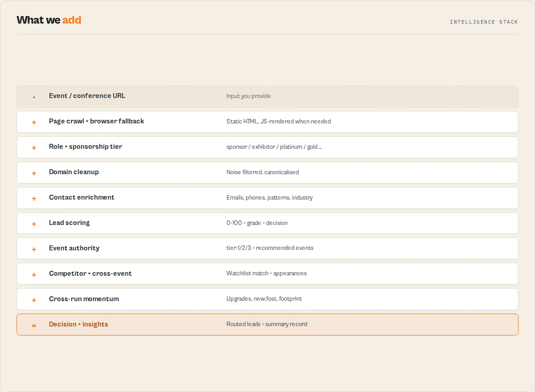
Task: Click the INTELLIGENCE STACK label
Action: point(484,22)
